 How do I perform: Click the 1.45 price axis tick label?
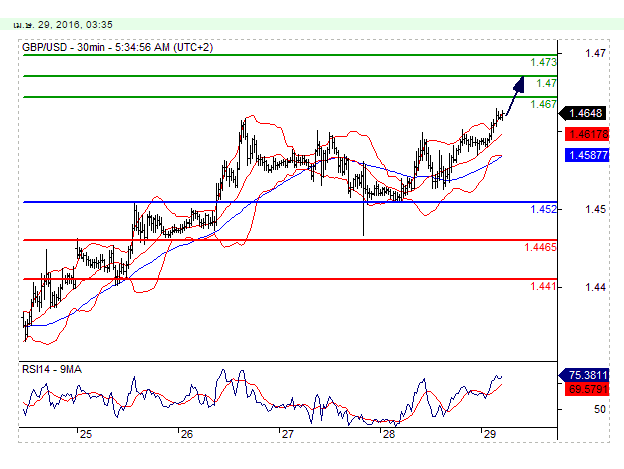[595, 209]
